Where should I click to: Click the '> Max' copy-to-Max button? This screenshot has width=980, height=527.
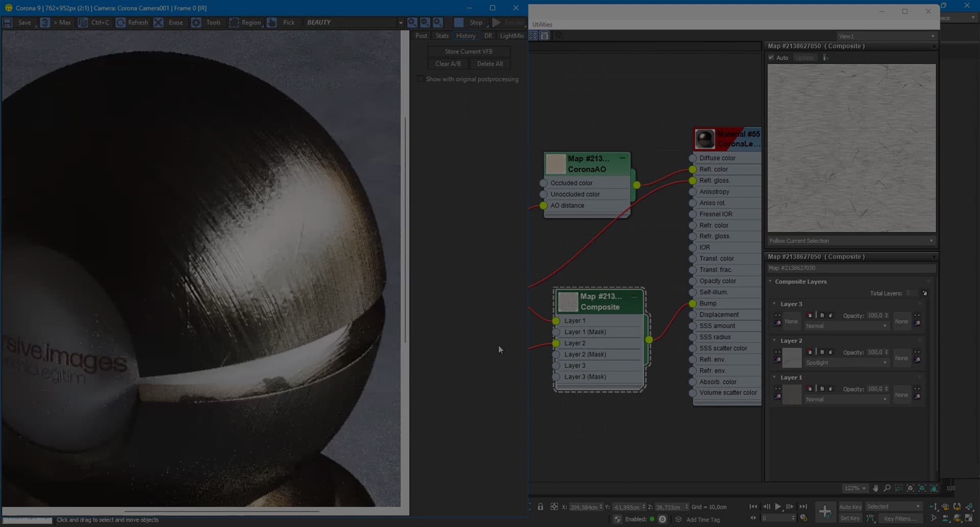pyautogui.click(x=56, y=22)
